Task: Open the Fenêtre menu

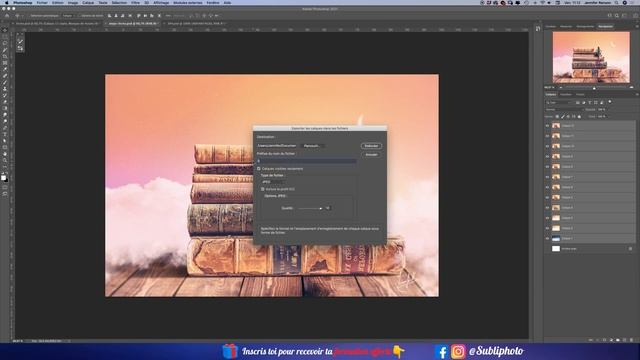Action: tap(213, 2)
